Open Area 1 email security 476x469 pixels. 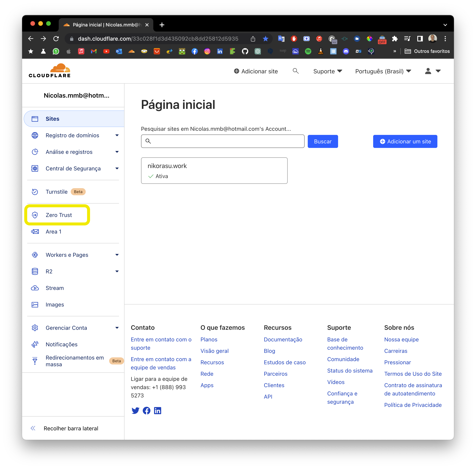53,232
